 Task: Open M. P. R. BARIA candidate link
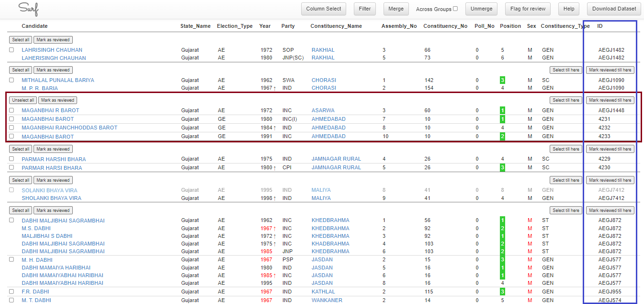click(40, 88)
